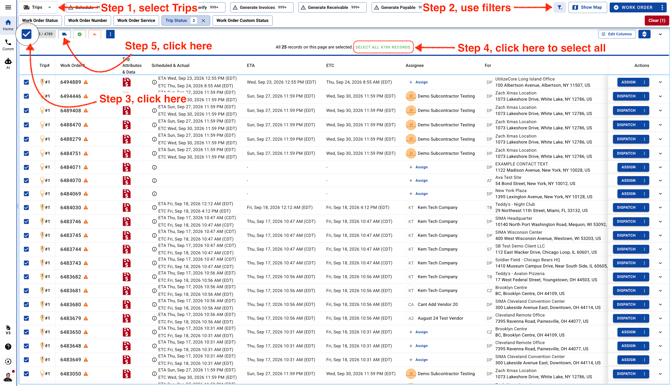Open the Work Order Status filter
Image resolution: width=670 pixels, height=386 pixels.
click(x=40, y=21)
